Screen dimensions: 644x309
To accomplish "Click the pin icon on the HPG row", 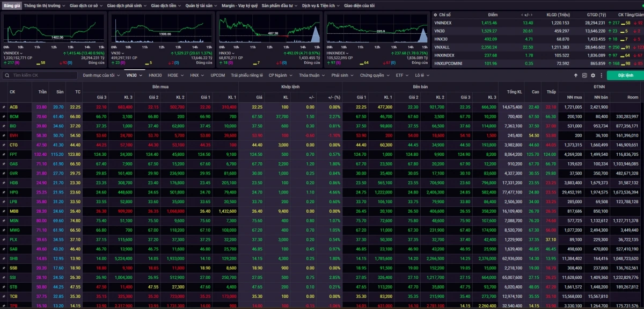I will (x=4, y=192).
